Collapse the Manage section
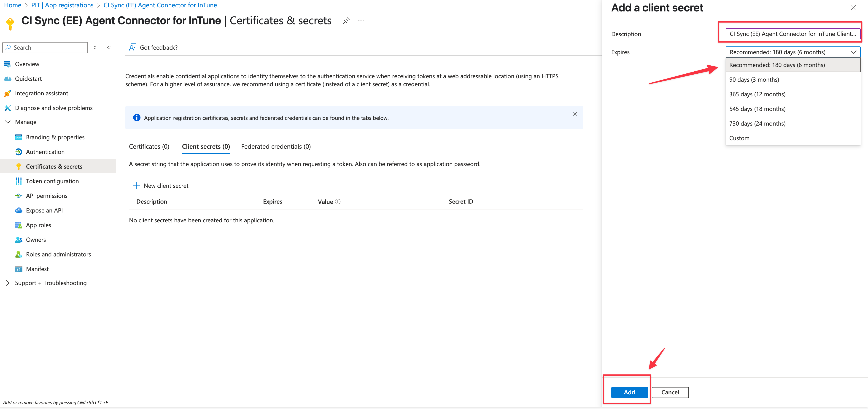Image resolution: width=868 pixels, height=409 pixels. [x=7, y=122]
